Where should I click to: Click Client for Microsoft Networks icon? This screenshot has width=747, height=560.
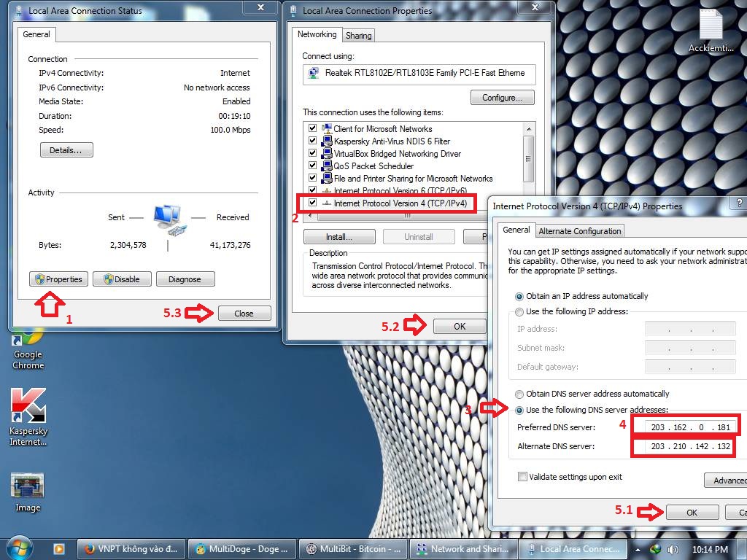[x=327, y=128]
